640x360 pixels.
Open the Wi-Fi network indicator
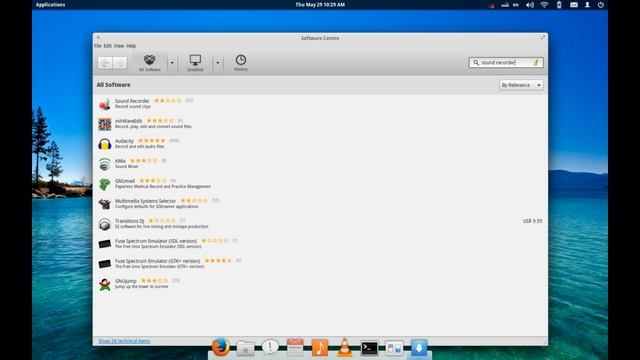click(544, 5)
